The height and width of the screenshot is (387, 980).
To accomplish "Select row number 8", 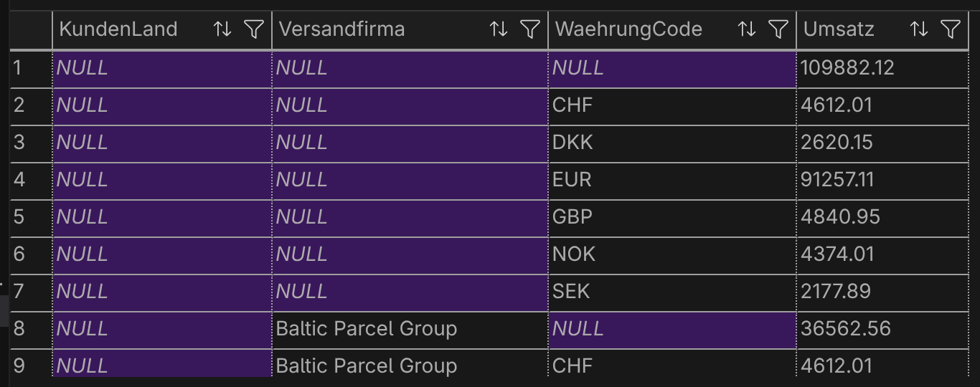I will pyautogui.click(x=19, y=329).
